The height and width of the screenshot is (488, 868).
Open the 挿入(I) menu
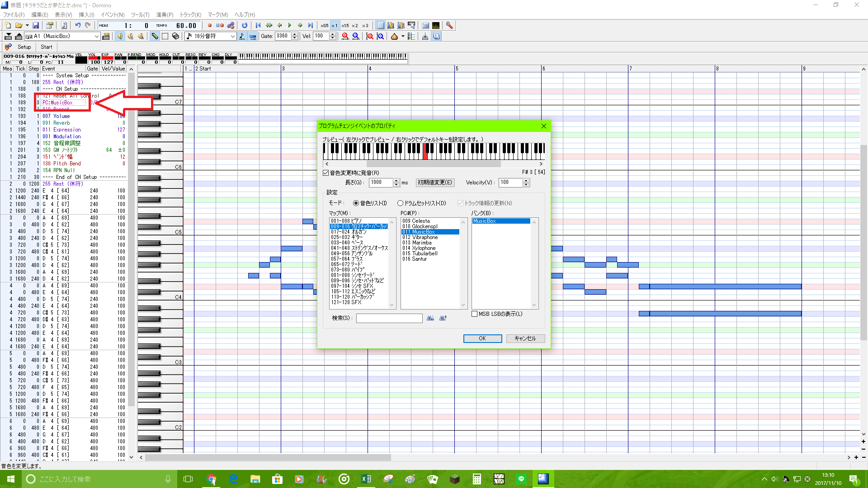[x=86, y=14]
